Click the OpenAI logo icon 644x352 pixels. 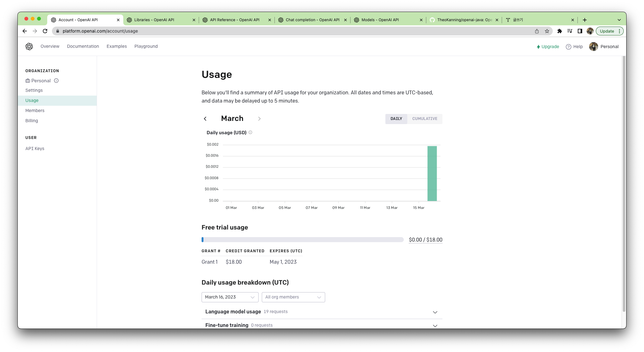29,47
